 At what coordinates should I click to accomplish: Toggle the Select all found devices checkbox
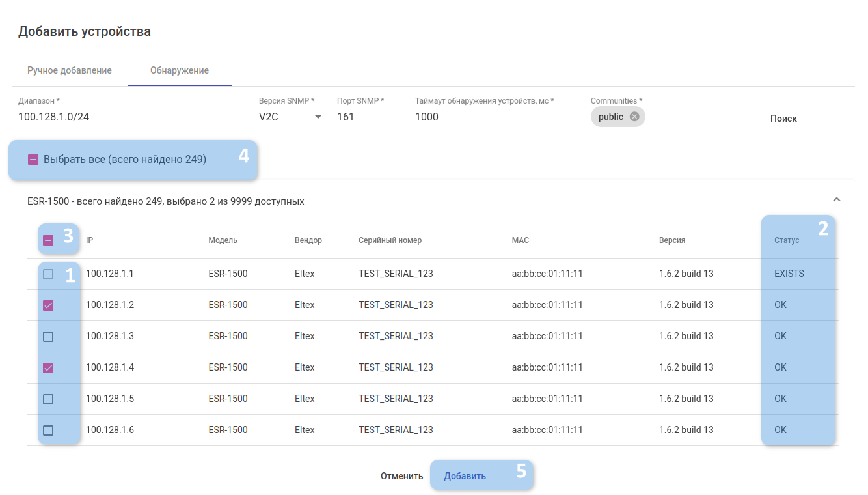tap(34, 160)
